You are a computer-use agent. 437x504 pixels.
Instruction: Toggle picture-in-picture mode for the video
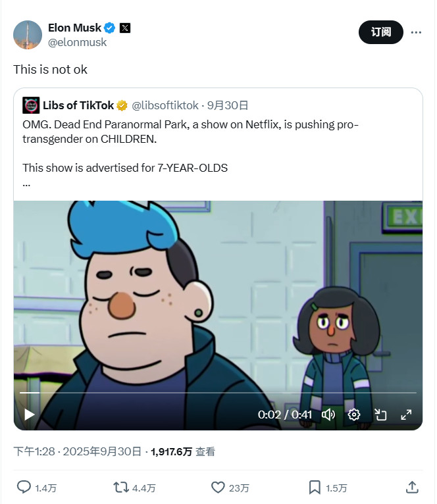[380, 415]
